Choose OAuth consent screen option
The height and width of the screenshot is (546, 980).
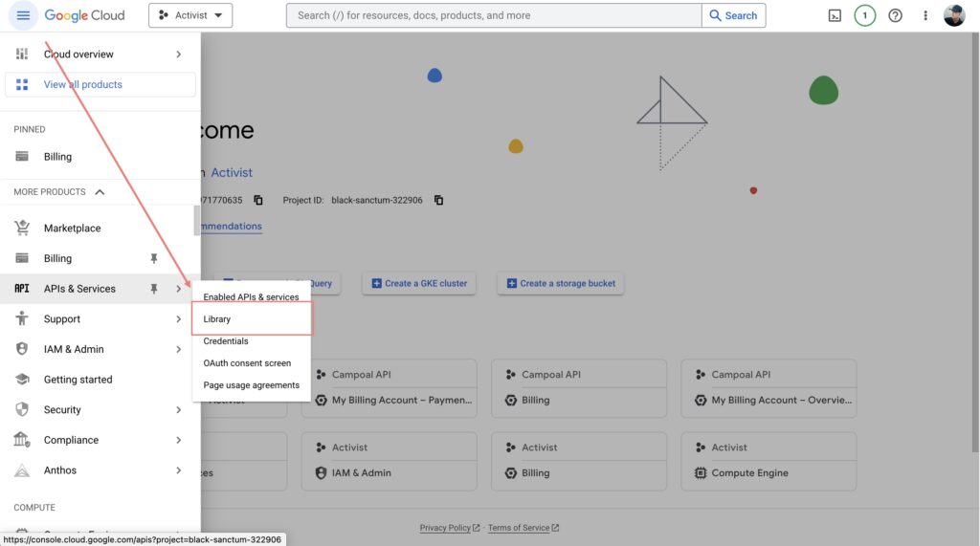247,363
